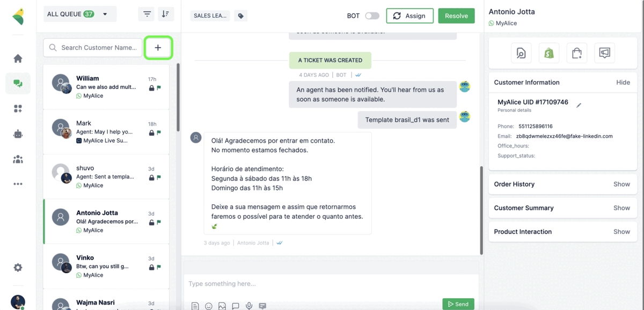
Task: Open the chatbot icon in left sidebar
Action: (18, 134)
